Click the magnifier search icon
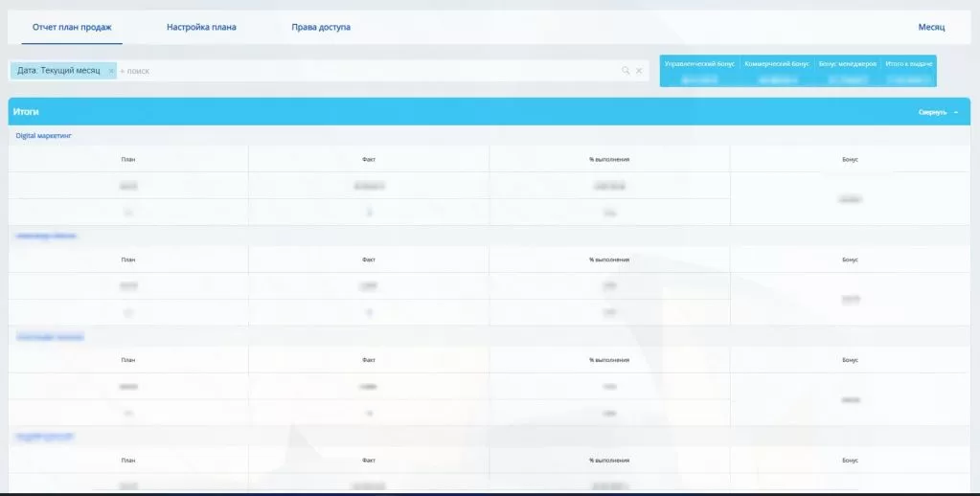980x496 pixels. 626,71
